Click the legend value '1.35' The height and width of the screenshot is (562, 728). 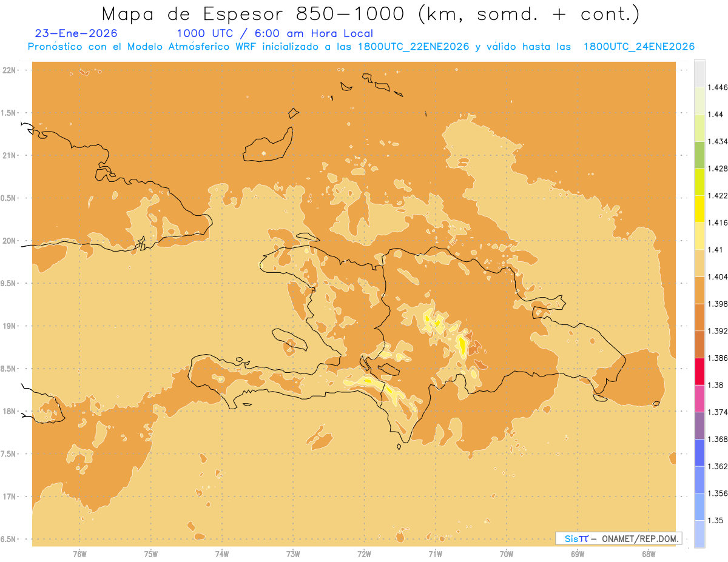point(716,521)
